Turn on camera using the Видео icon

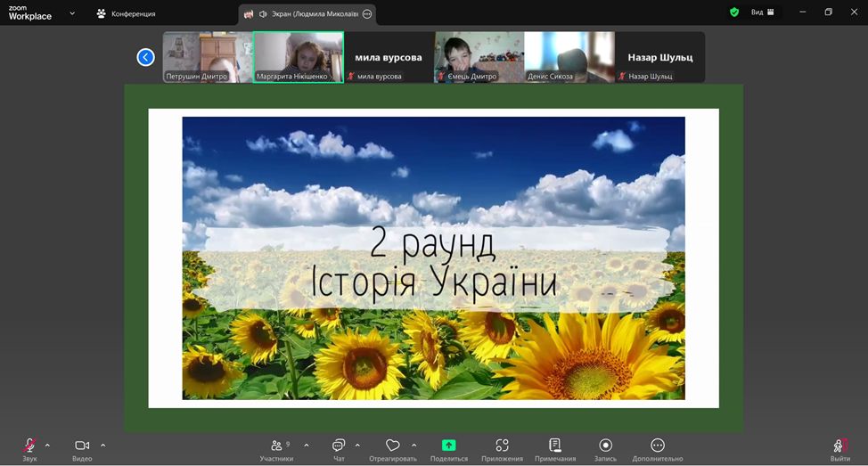[82, 446]
